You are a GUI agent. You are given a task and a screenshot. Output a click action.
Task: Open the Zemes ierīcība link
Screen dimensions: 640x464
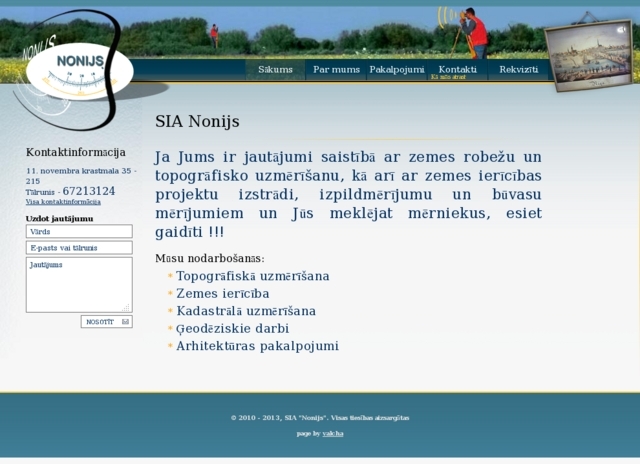click(222, 293)
